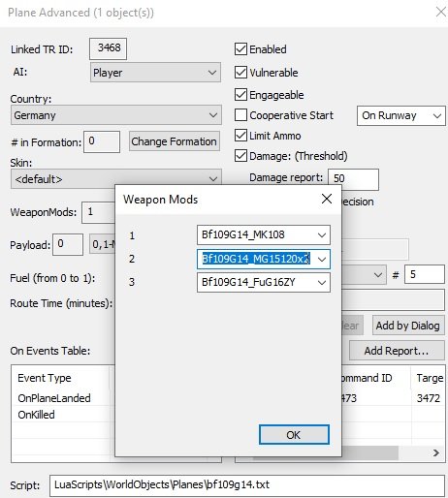Toggle the Limit Ammo checkbox

click(240, 136)
